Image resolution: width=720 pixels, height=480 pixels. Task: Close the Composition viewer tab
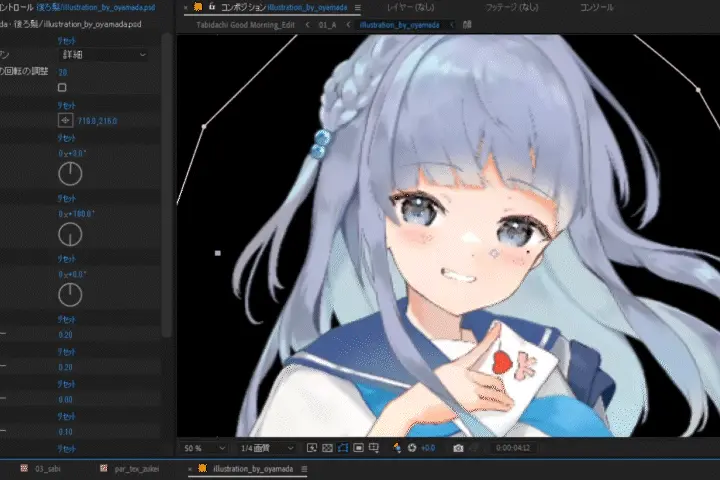(186, 7)
